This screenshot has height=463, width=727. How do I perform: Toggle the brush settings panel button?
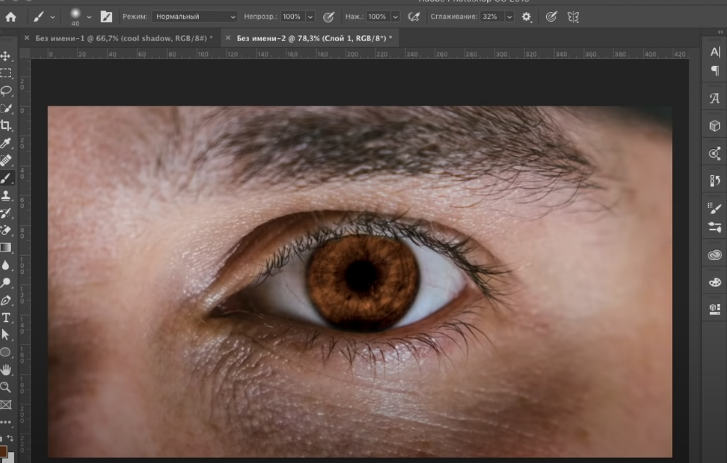coord(106,17)
